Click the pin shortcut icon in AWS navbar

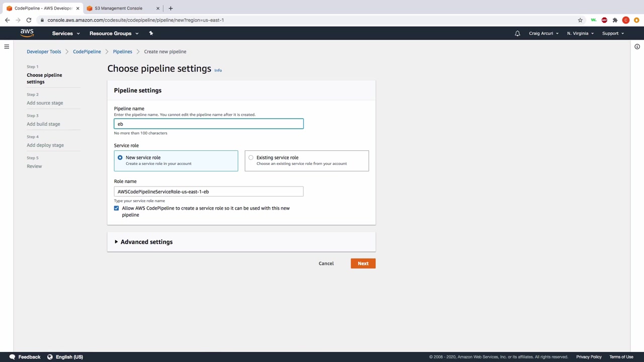click(151, 33)
